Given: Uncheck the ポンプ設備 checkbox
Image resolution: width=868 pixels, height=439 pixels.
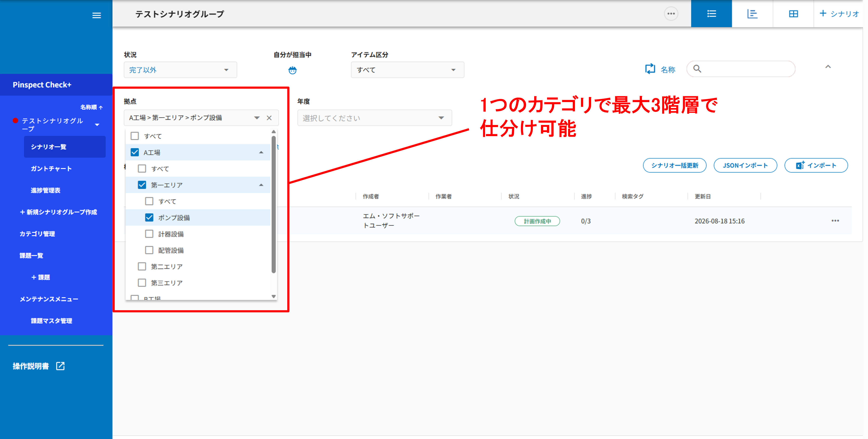Looking at the screenshot, I should [149, 217].
